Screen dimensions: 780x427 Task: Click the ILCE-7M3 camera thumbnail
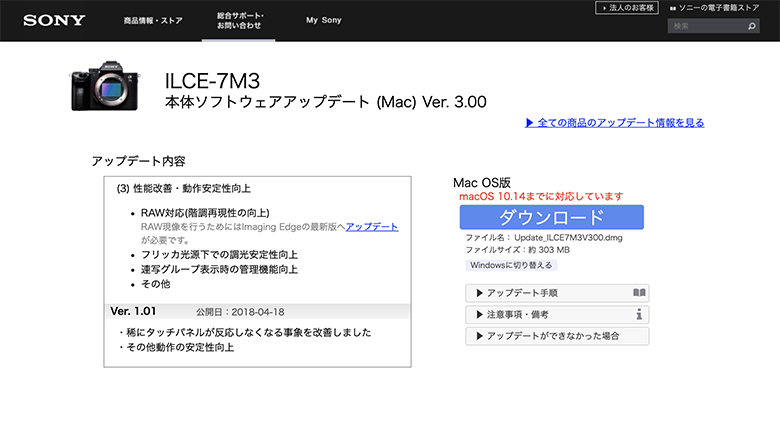click(x=105, y=86)
